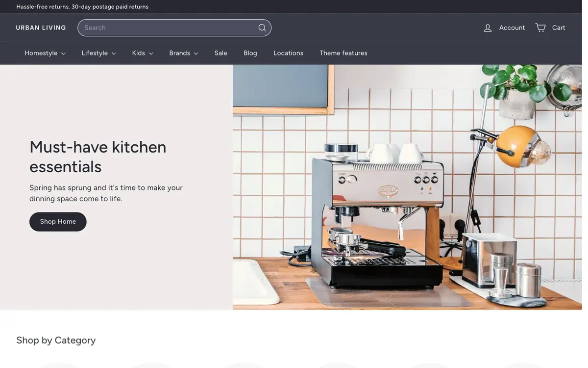The height and width of the screenshot is (368, 588).
Task: Click the Shop Home button
Action: pyautogui.click(x=58, y=222)
